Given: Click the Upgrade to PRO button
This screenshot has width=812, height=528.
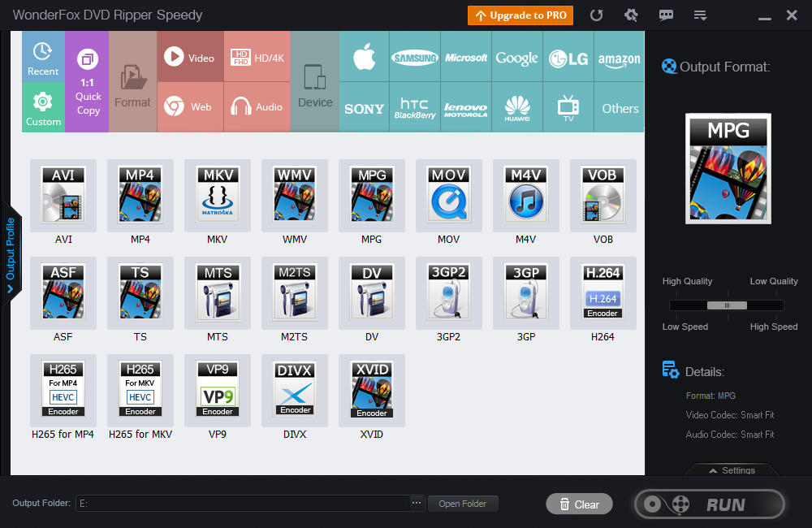Looking at the screenshot, I should (520, 15).
